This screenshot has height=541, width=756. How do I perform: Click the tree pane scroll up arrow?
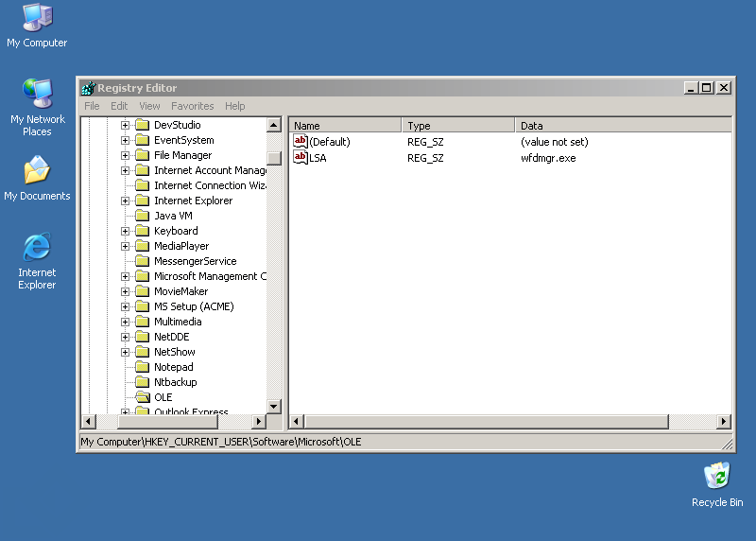pos(274,125)
